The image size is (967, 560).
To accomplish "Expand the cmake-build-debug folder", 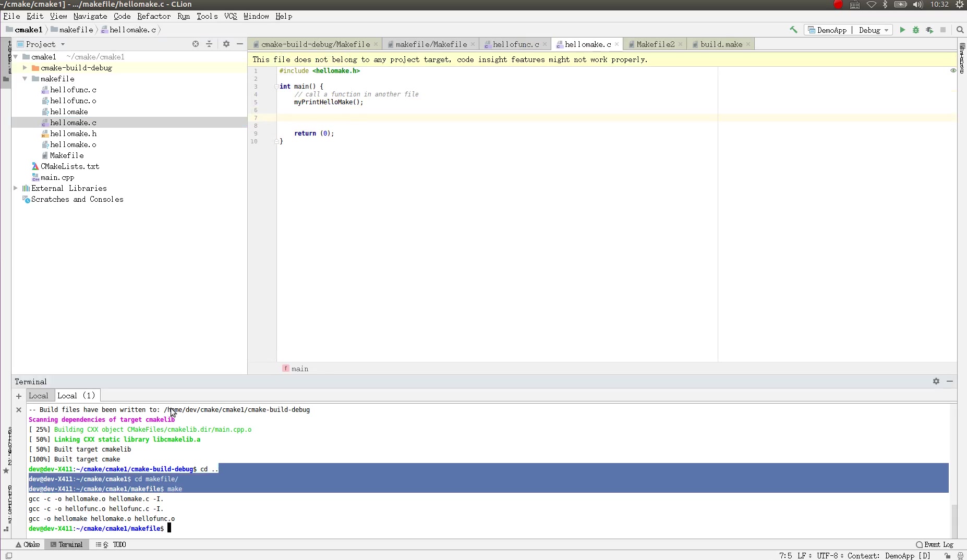I will pyautogui.click(x=25, y=68).
